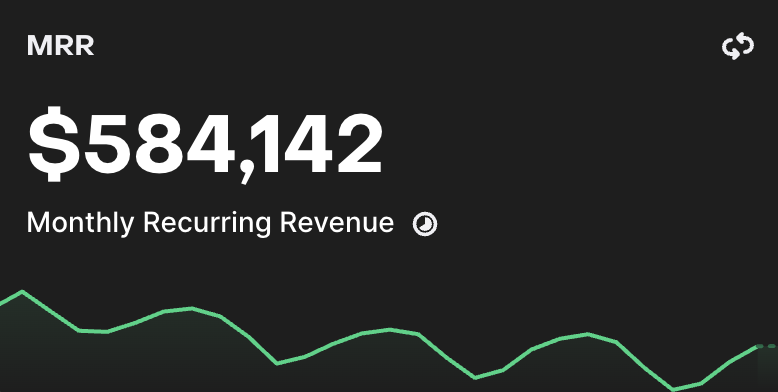Click the green MRR sparkline chart
778x392 pixels.
pyautogui.click(x=389, y=341)
